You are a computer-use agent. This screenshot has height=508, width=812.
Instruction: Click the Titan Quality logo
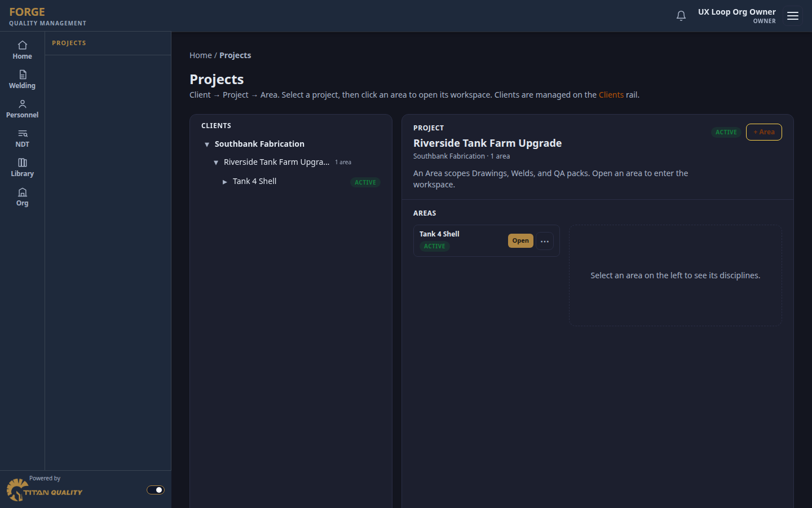click(x=45, y=489)
